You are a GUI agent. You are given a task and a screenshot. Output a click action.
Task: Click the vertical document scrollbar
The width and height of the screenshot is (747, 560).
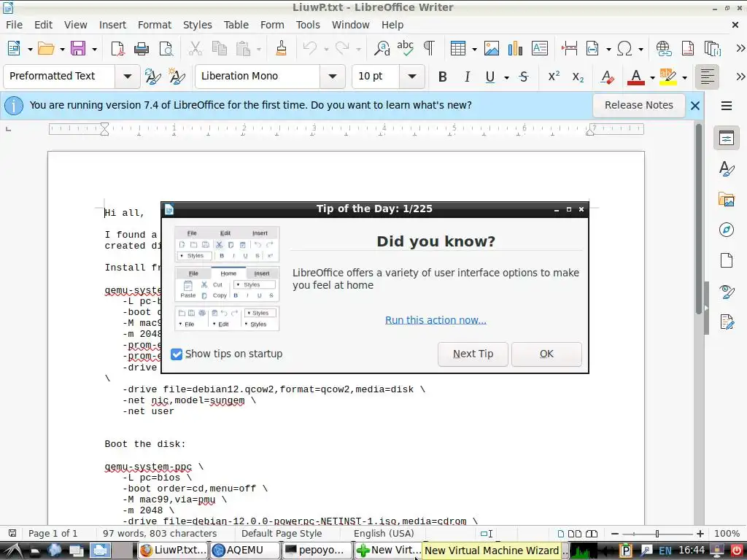point(698,218)
